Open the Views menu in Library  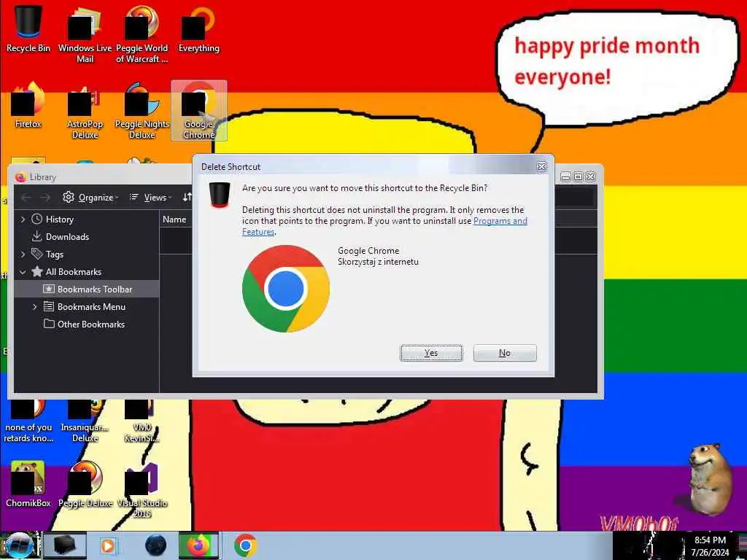(150, 197)
